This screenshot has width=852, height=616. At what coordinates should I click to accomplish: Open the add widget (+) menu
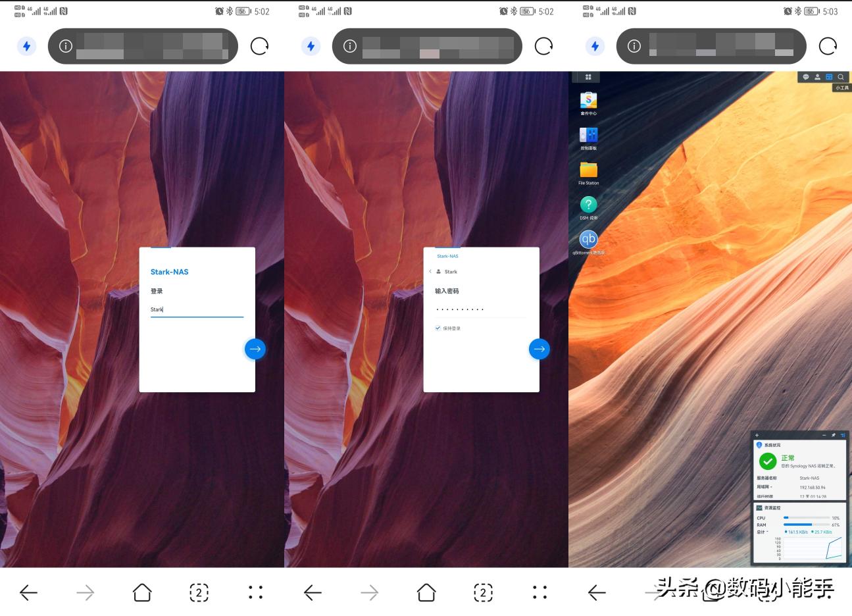(757, 435)
